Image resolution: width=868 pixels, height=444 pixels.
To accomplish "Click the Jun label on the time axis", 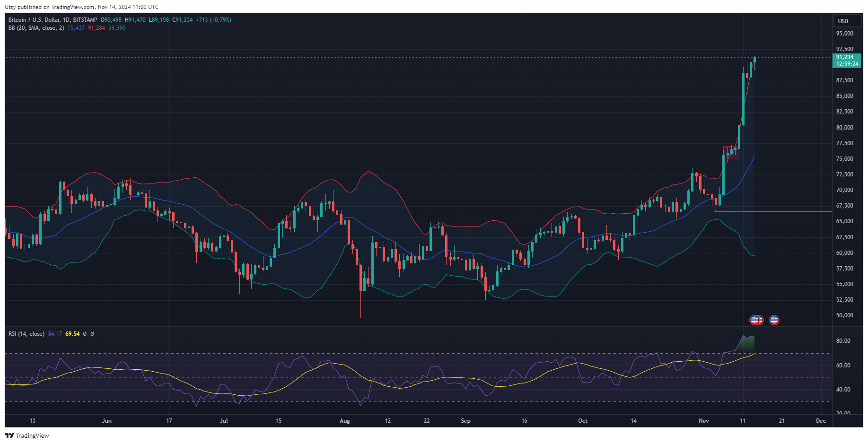I will click(107, 421).
